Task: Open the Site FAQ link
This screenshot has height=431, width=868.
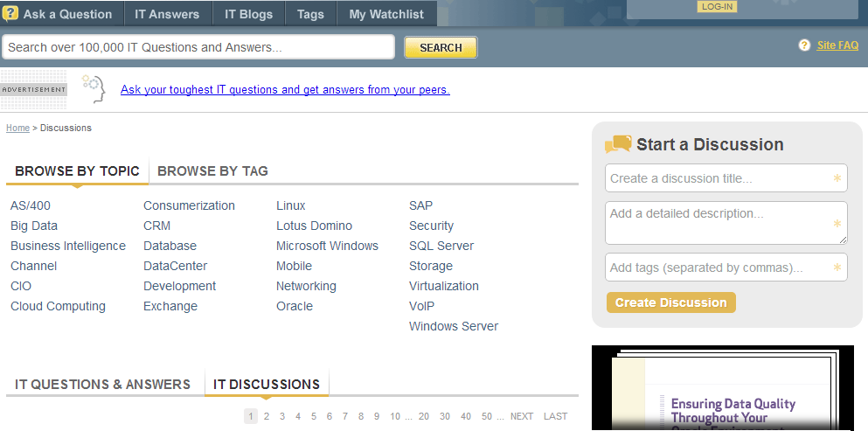Action: coord(837,45)
